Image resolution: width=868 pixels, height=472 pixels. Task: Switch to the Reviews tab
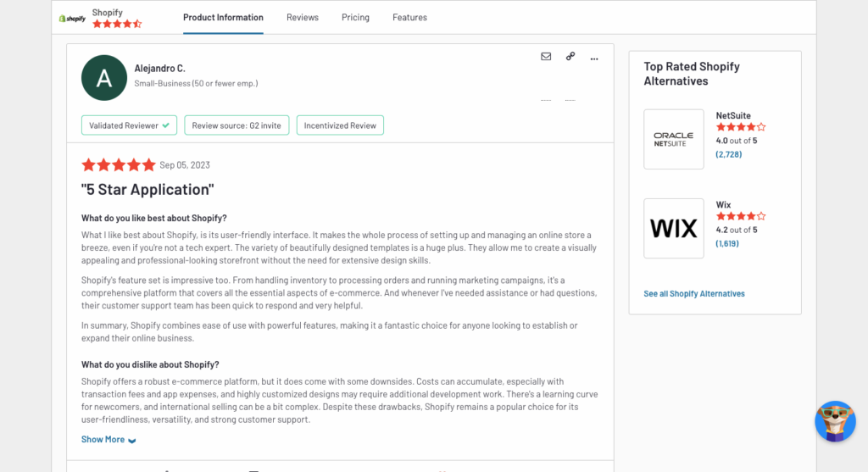tap(303, 18)
